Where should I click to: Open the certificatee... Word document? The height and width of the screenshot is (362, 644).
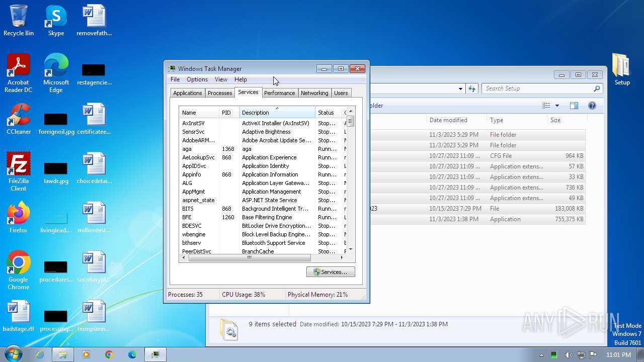(94, 119)
